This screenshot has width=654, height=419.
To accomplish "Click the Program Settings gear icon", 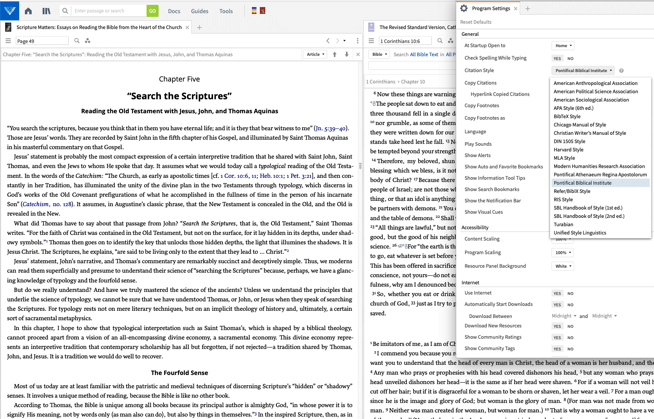I will click(x=464, y=8).
